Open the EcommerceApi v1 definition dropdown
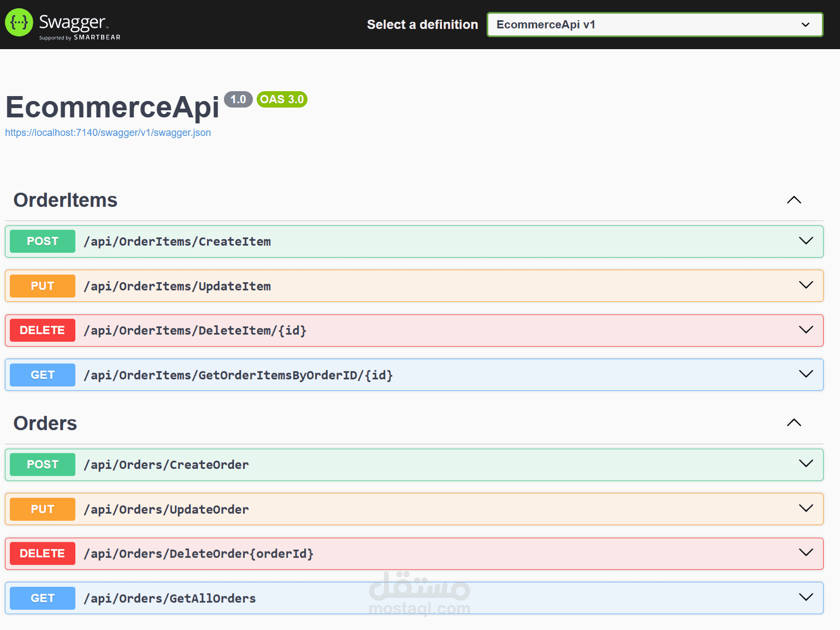This screenshot has width=840, height=630. [655, 25]
